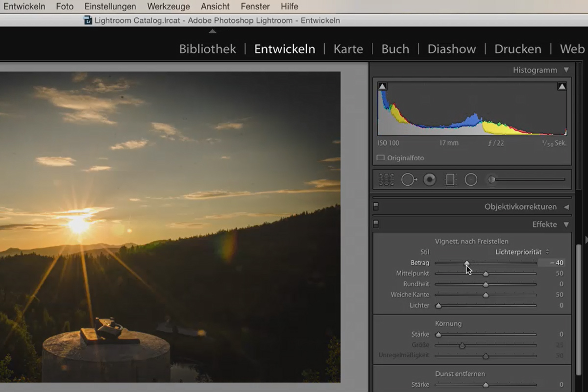Screen dimensions: 588x392
Task: Click the Lightroom catalog icon in title bar
Action: (88, 20)
